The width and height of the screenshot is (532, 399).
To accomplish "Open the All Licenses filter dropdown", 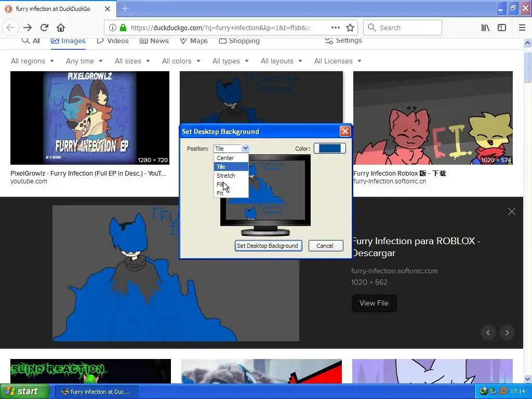I will click(338, 61).
